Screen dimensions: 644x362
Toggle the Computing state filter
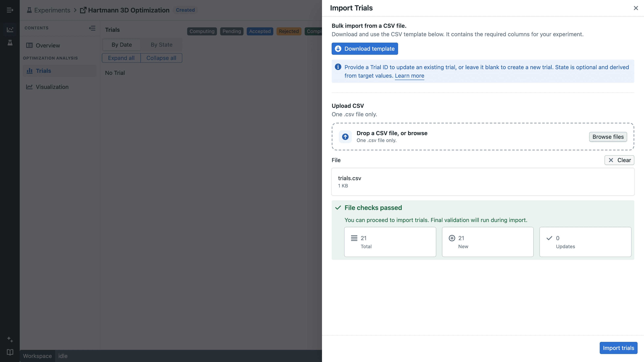coord(202,31)
